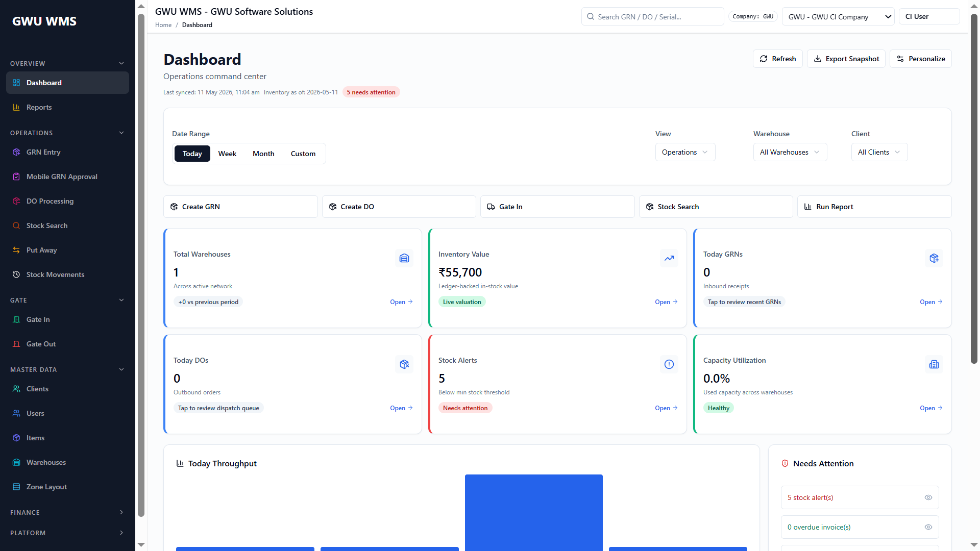Collapse the GATE sidebar section
Screen dimensions: 980x551
click(67, 300)
